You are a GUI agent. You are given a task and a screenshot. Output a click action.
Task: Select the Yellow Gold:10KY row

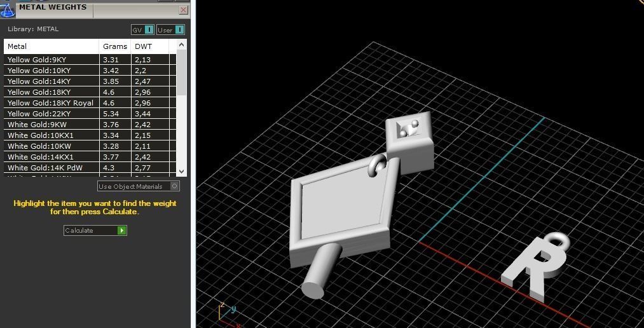(x=90, y=70)
